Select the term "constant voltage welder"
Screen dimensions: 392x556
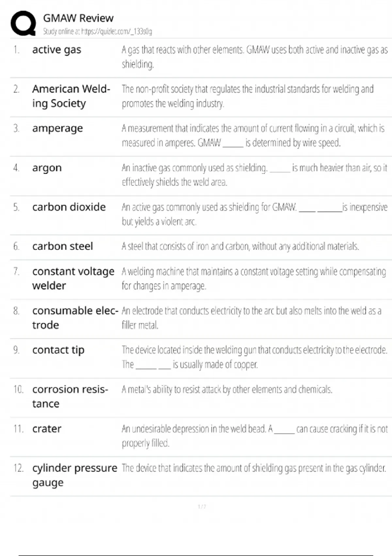pyautogui.click(x=73, y=278)
